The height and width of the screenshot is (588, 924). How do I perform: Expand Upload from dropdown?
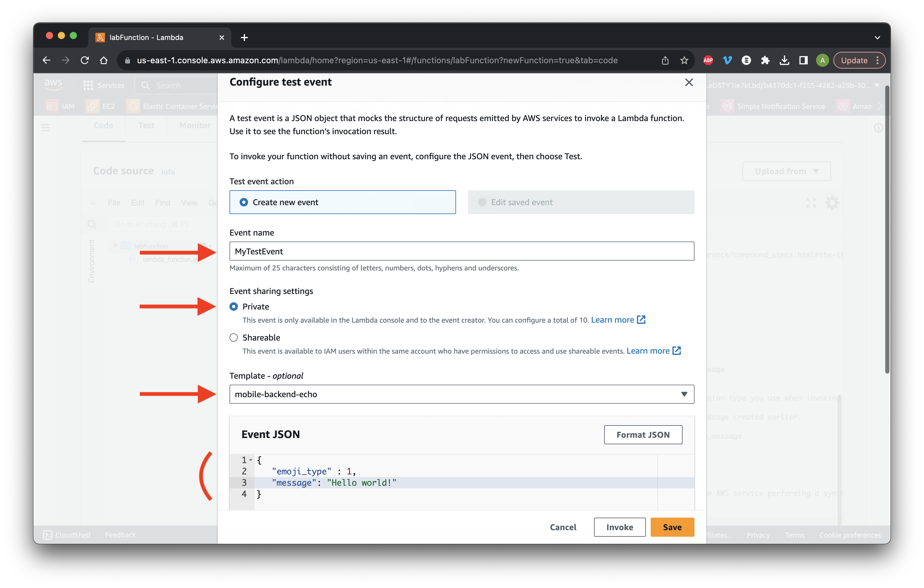pyautogui.click(x=786, y=171)
